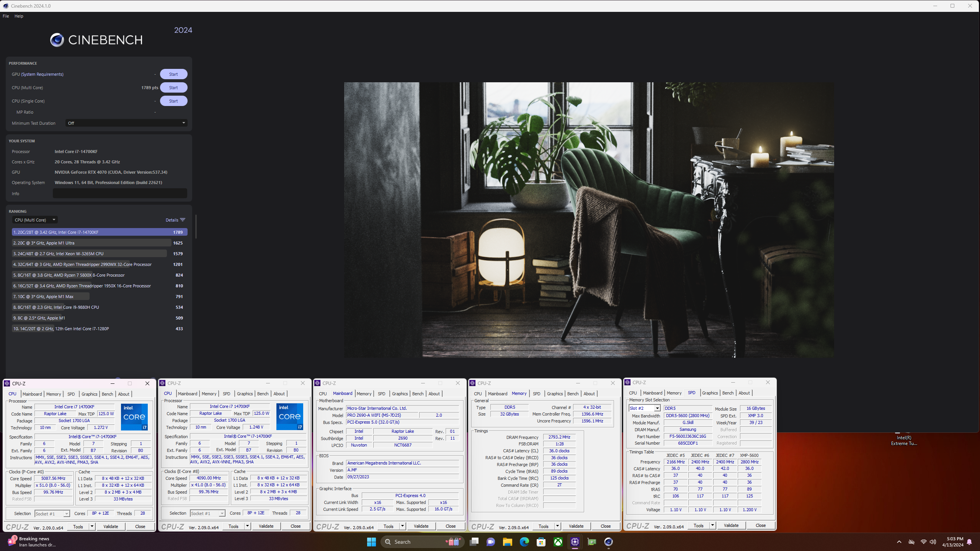Image resolution: width=980 pixels, height=551 pixels.
Task: Click the Details filter icon in Ranking
Action: 183,220
